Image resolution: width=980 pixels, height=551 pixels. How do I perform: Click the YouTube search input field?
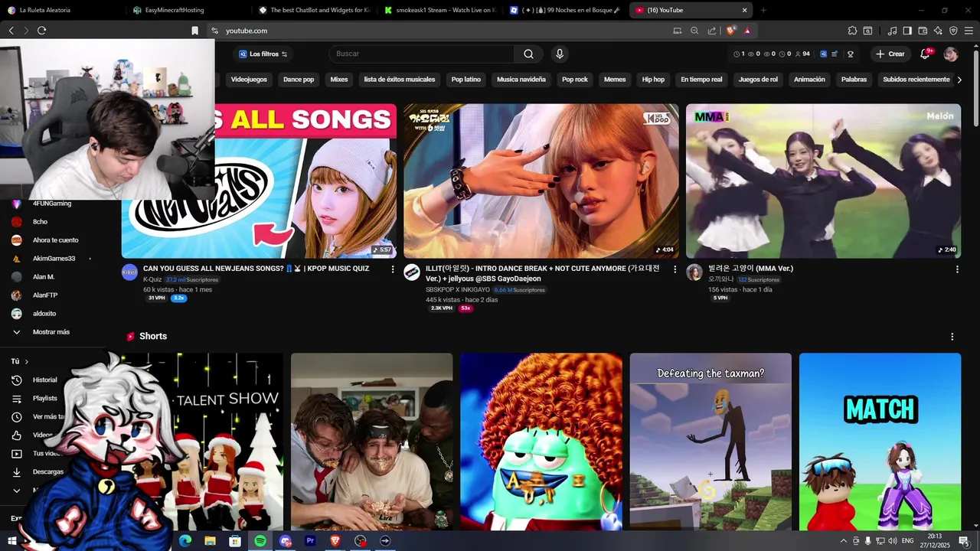pyautogui.click(x=421, y=54)
